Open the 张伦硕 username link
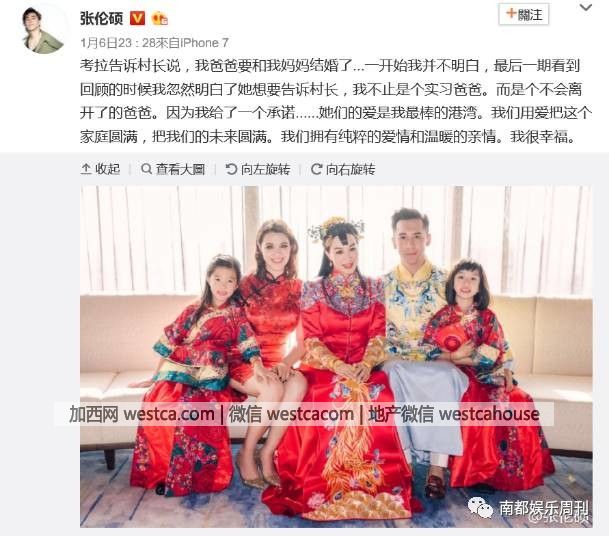 101,18
